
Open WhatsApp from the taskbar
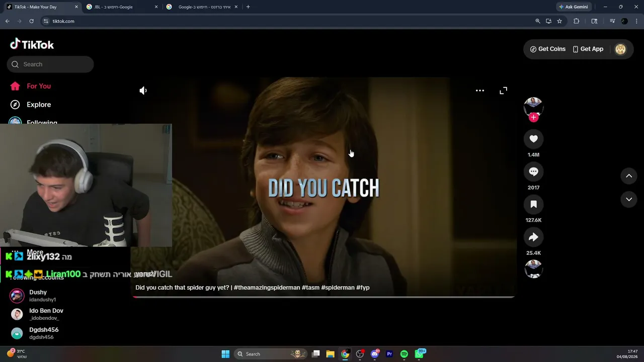click(x=419, y=354)
